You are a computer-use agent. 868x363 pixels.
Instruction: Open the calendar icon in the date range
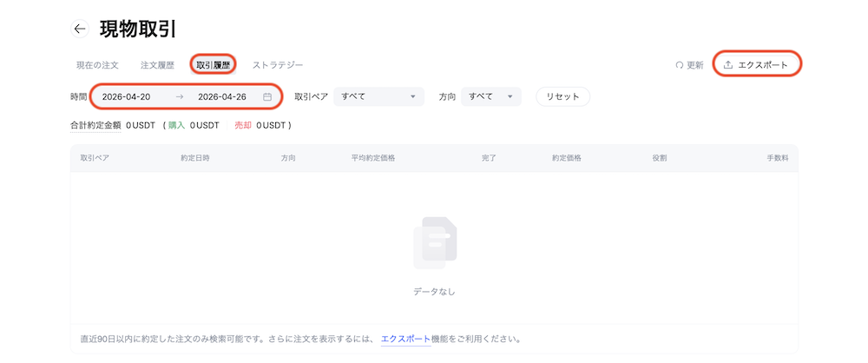(x=267, y=96)
